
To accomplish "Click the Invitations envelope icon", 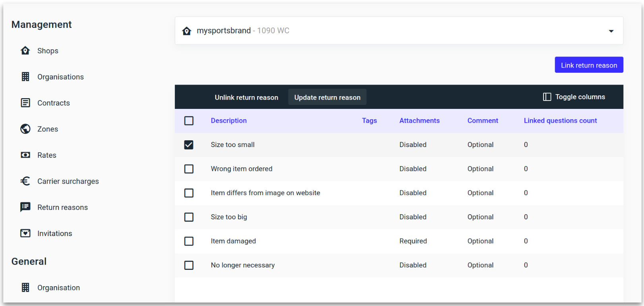I will (25, 233).
